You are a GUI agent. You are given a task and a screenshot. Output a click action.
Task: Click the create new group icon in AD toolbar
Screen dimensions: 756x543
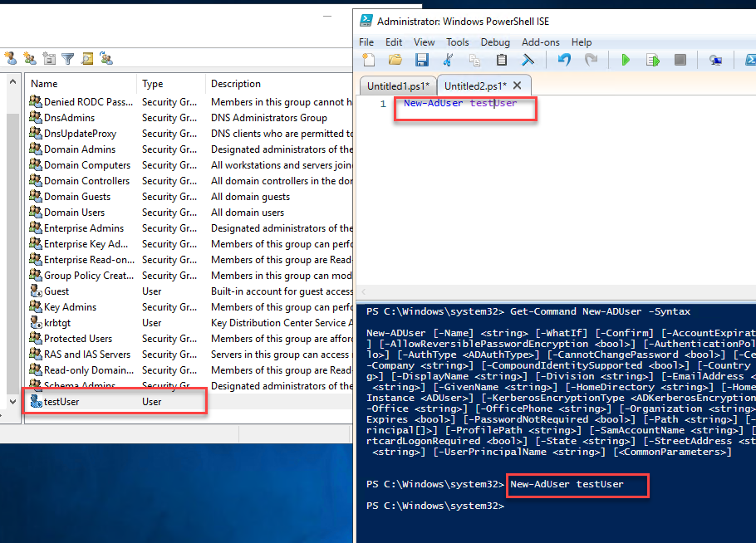(x=30, y=58)
